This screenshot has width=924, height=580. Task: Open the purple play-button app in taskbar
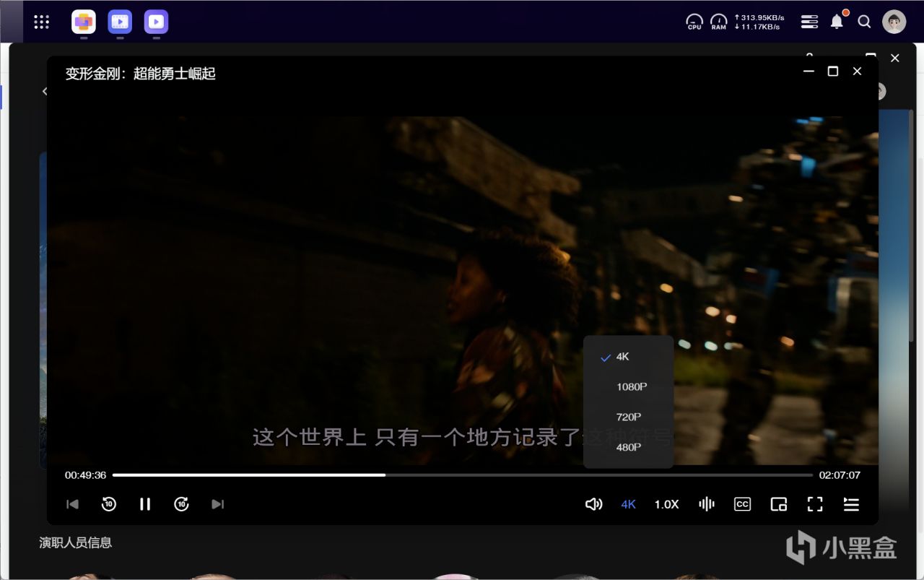pos(156,22)
